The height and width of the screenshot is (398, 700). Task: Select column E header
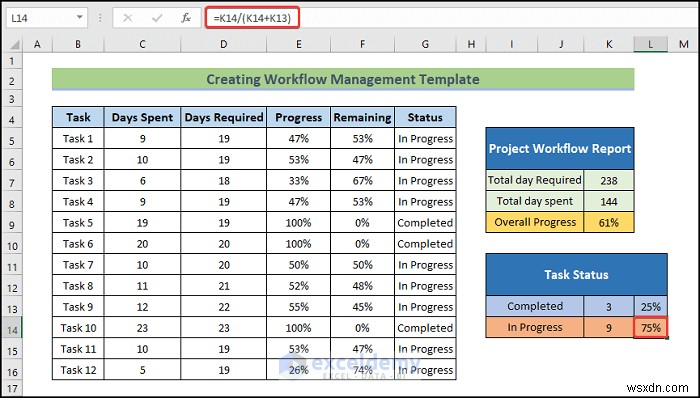point(298,44)
